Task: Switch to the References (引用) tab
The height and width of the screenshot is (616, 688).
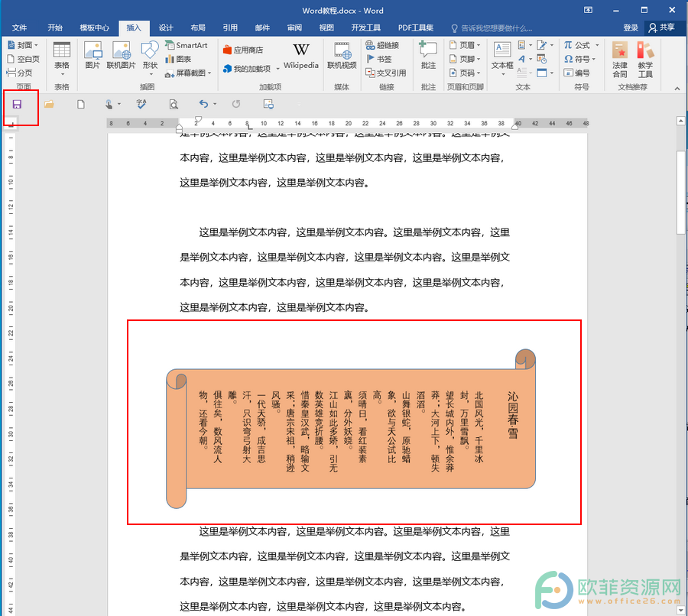Action: tap(230, 28)
